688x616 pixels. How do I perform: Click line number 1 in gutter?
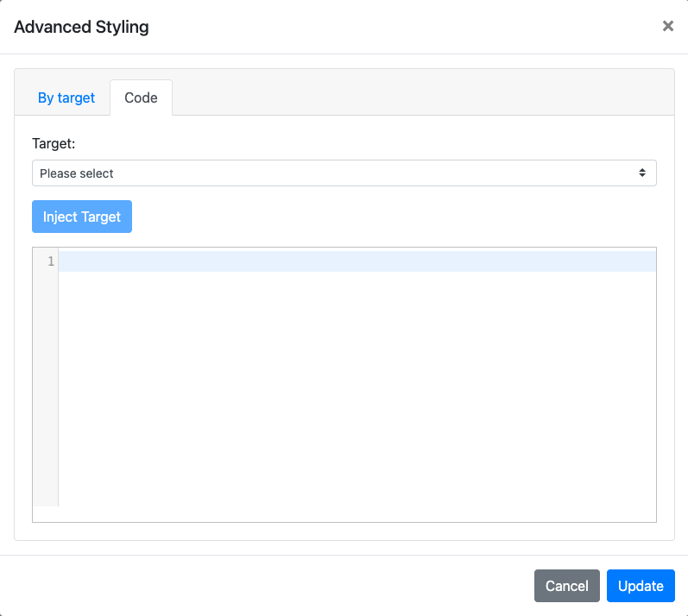tap(50, 261)
